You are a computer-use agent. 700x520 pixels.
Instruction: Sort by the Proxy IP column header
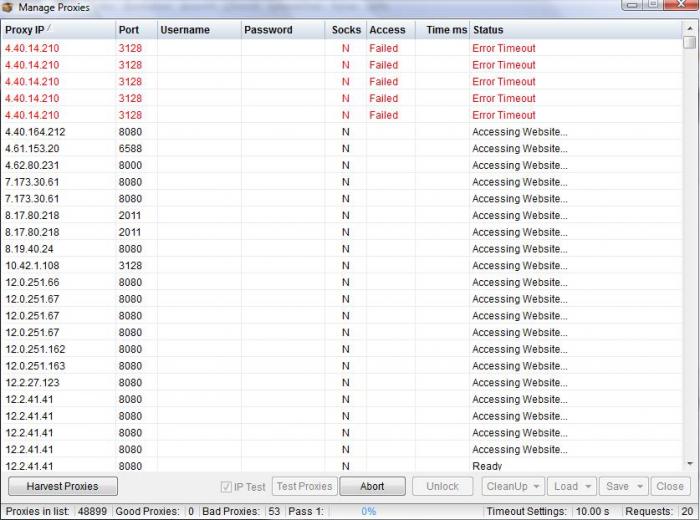(x=58, y=30)
